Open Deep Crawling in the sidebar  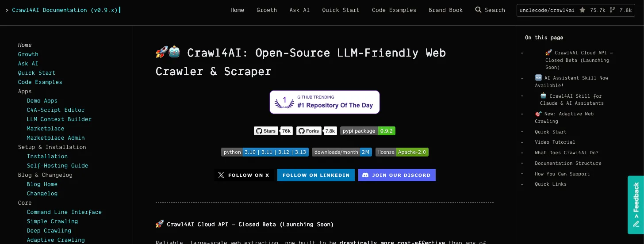(x=49, y=231)
